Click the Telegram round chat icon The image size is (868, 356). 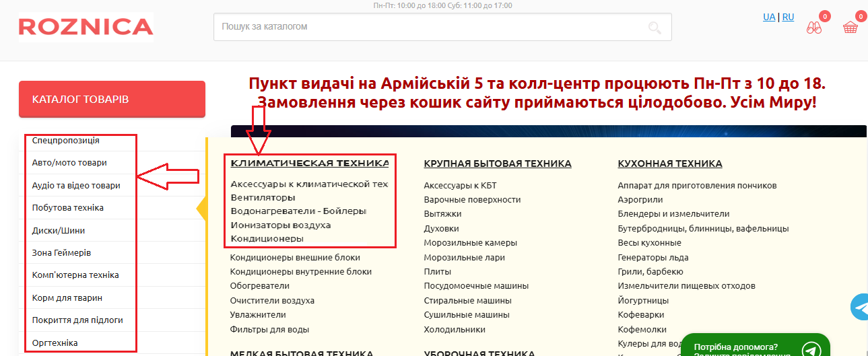(x=860, y=307)
